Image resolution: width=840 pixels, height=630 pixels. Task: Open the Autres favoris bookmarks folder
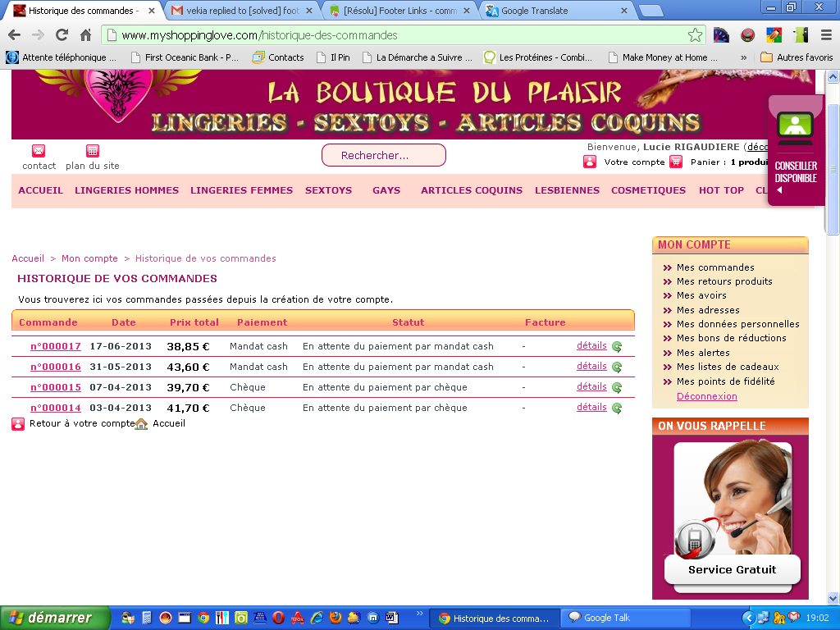797,57
